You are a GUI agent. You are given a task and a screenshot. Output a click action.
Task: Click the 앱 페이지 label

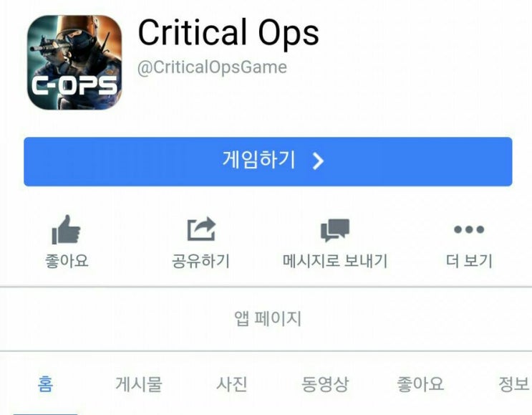click(x=268, y=318)
